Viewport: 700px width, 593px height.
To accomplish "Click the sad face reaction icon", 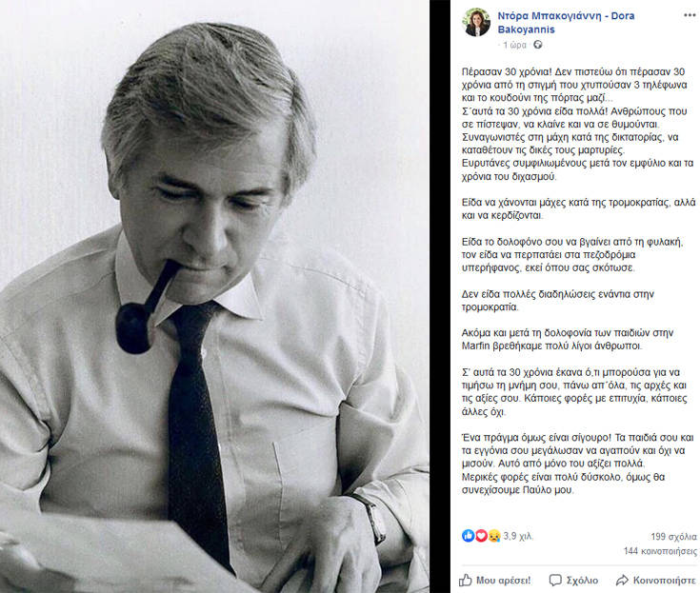I will pyautogui.click(x=492, y=537).
